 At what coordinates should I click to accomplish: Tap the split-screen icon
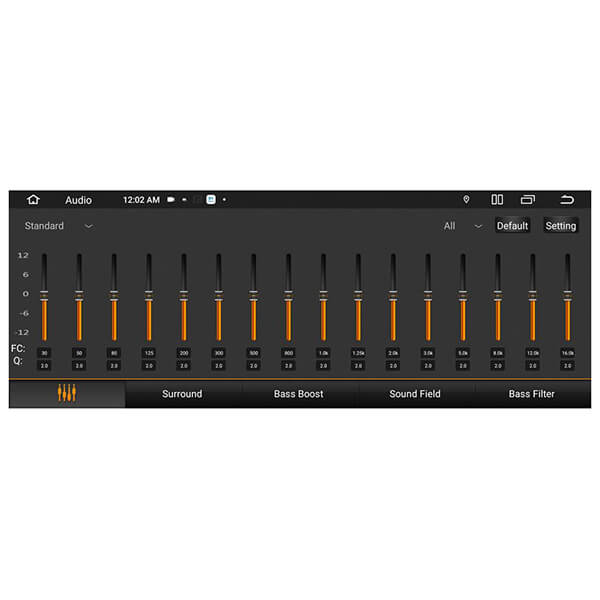pyautogui.click(x=497, y=200)
